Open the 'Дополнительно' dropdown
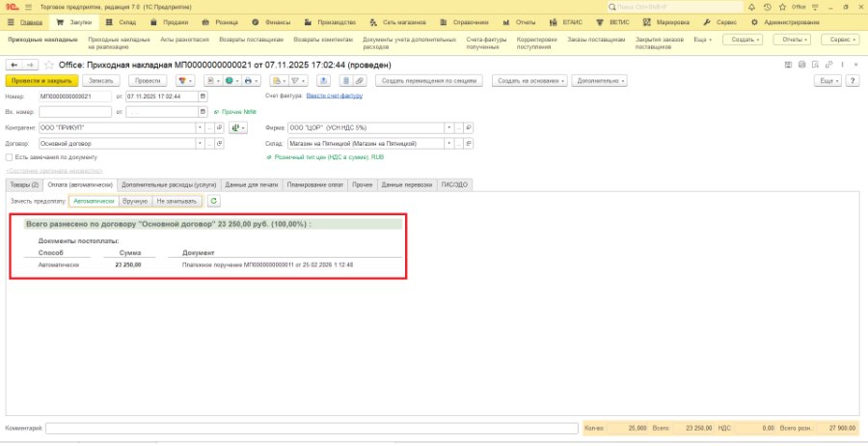The height and width of the screenshot is (446, 868). click(600, 80)
